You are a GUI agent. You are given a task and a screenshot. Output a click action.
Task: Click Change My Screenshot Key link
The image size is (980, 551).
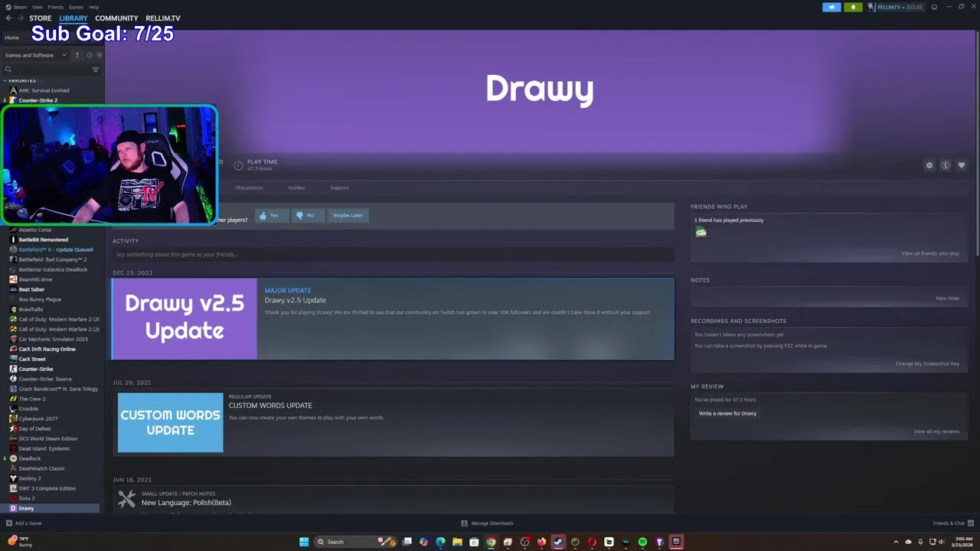(927, 364)
